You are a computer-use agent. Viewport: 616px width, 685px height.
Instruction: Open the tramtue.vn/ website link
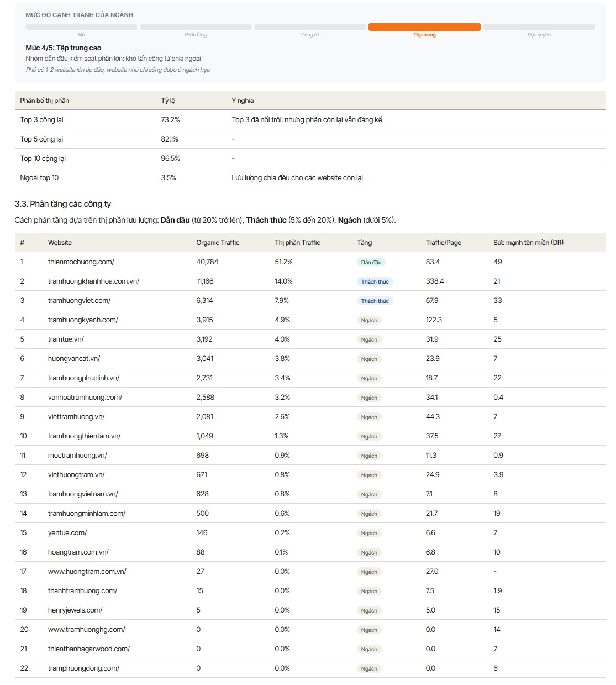[66, 339]
